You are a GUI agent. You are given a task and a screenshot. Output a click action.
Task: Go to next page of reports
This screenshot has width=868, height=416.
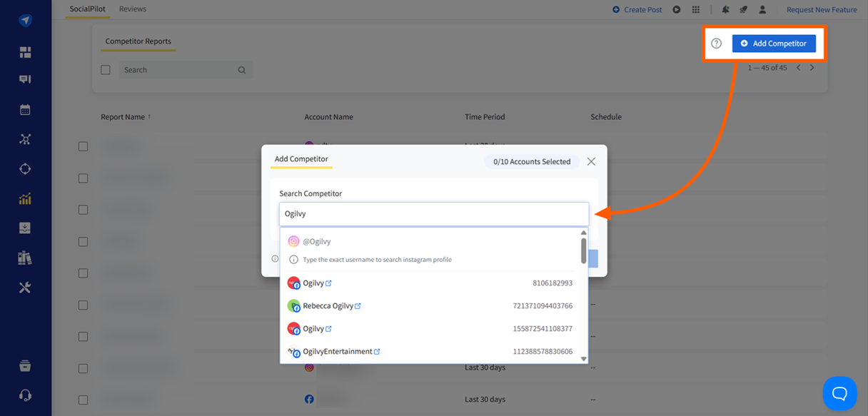pyautogui.click(x=812, y=68)
